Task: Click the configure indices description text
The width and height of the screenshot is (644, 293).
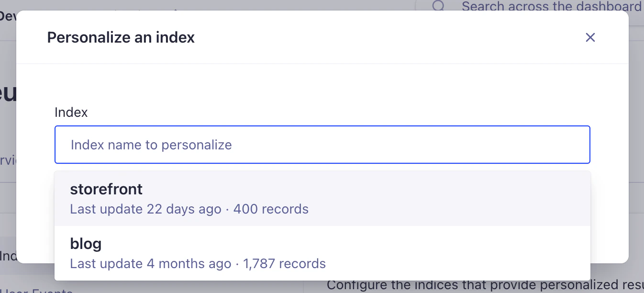Action: (483, 285)
